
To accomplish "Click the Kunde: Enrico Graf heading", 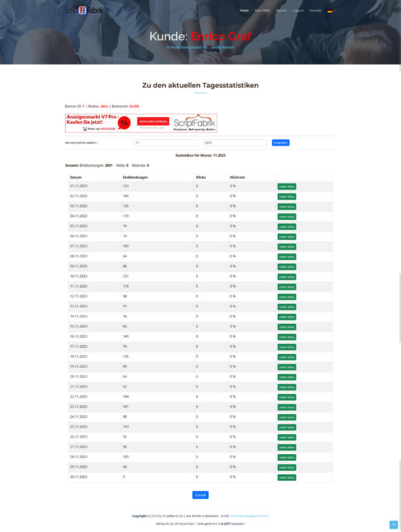I will pyautogui.click(x=201, y=37).
